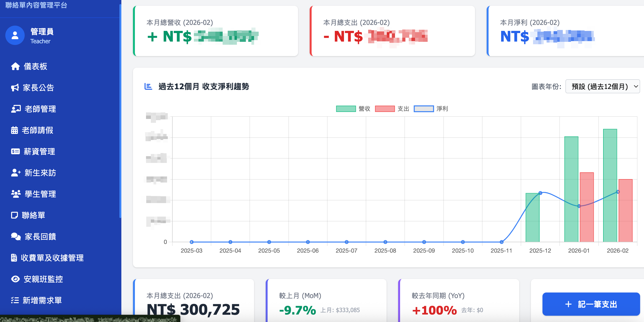Viewport: 644px width, 322px height.
Task: Click the money card icon for 薪資管理
Action: point(15,151)
